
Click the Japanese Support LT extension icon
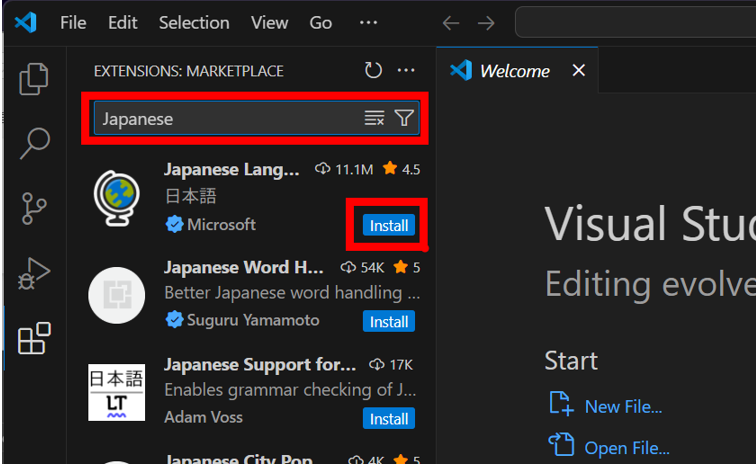pos(117,392)
